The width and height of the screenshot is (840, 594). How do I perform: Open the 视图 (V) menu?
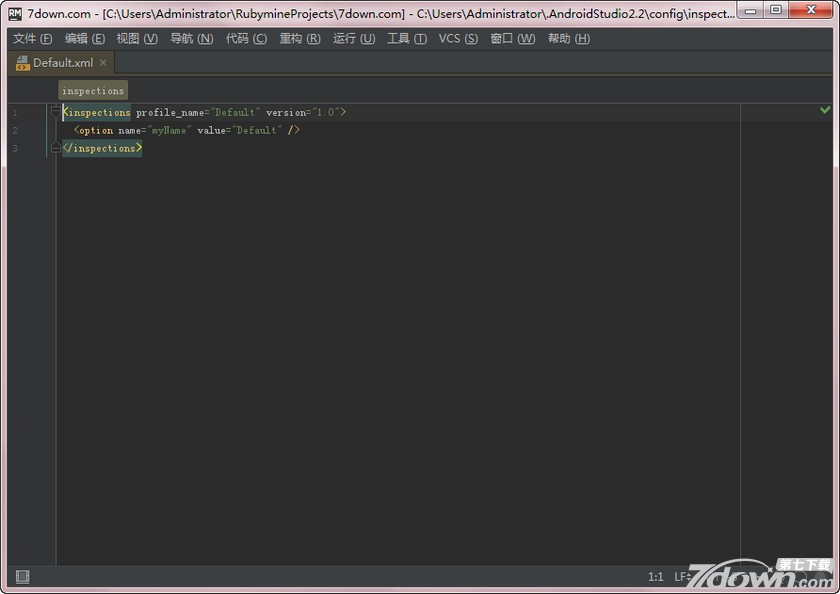coord(137,39)
